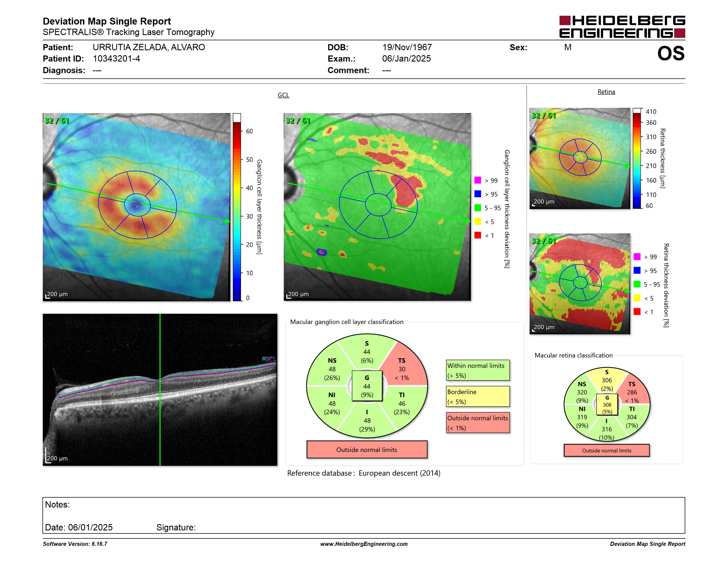Click the Heidelberg Engineering logo
The height and width of the screenshot is (563, 728).
pyautogui.click(x=622, y=27)
